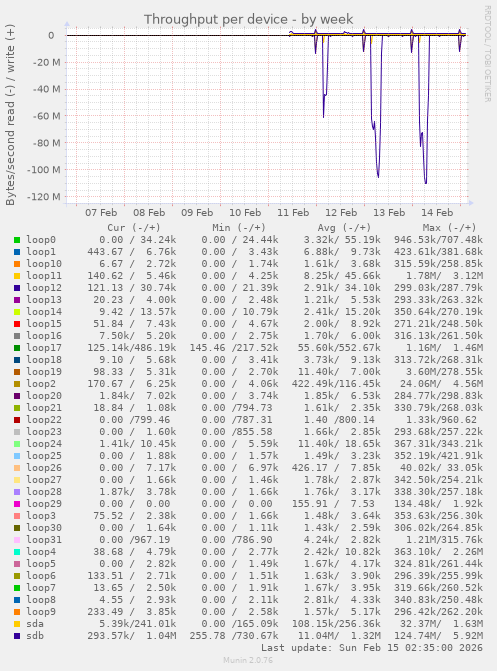This screenshot has height=671, width=497.
Task: Select the loop4 legend label
Action: pyautogui.click(x=41, y=552)
